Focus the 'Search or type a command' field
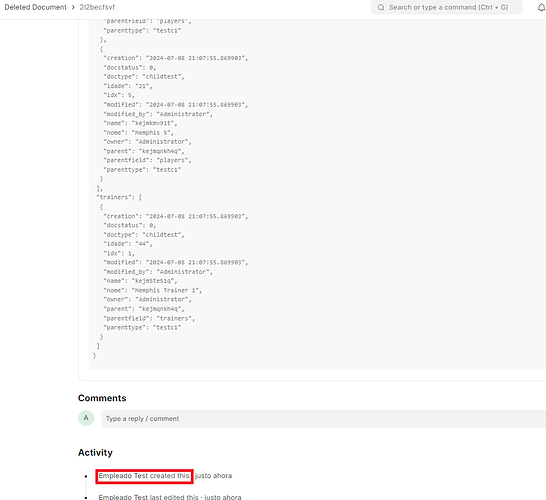Image resolution: width=546 pixels, height=500 pixels. pos(446,7)
